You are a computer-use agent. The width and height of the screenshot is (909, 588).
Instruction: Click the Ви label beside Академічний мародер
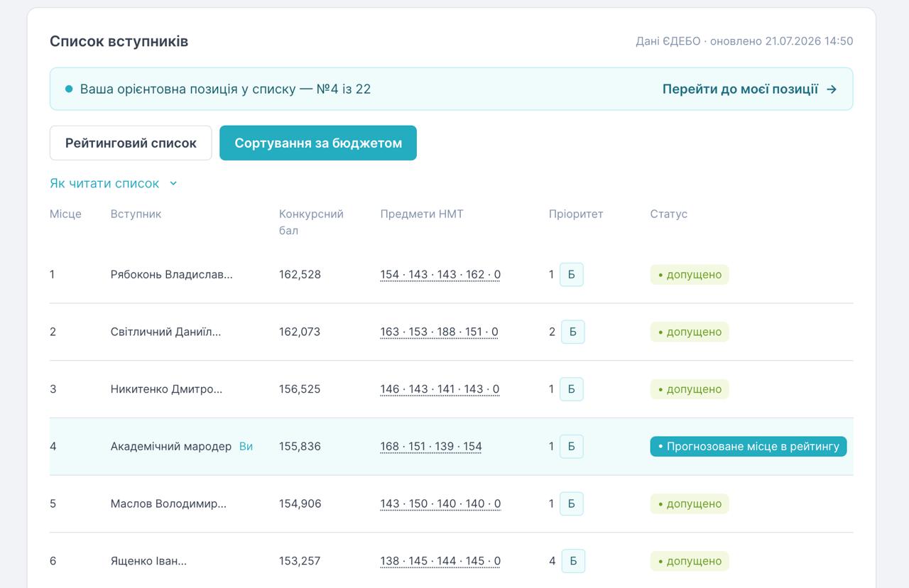pos(246,447)
